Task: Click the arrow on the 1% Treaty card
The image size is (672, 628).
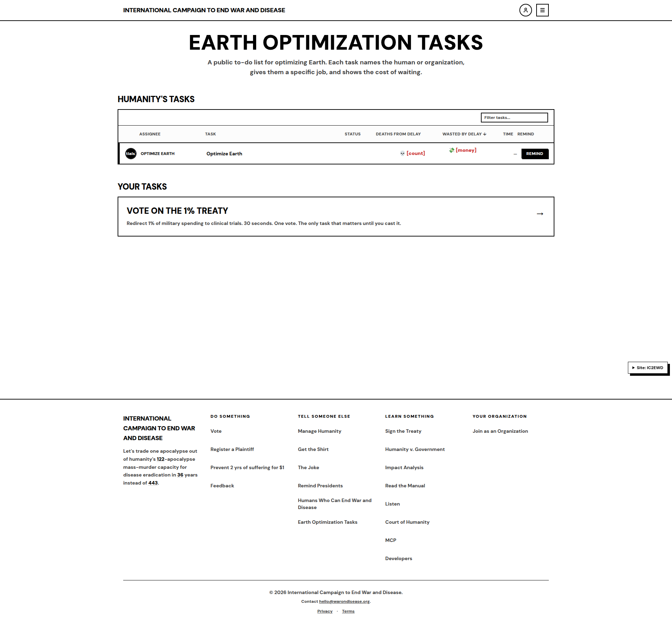Action: [x=540, y=214]
